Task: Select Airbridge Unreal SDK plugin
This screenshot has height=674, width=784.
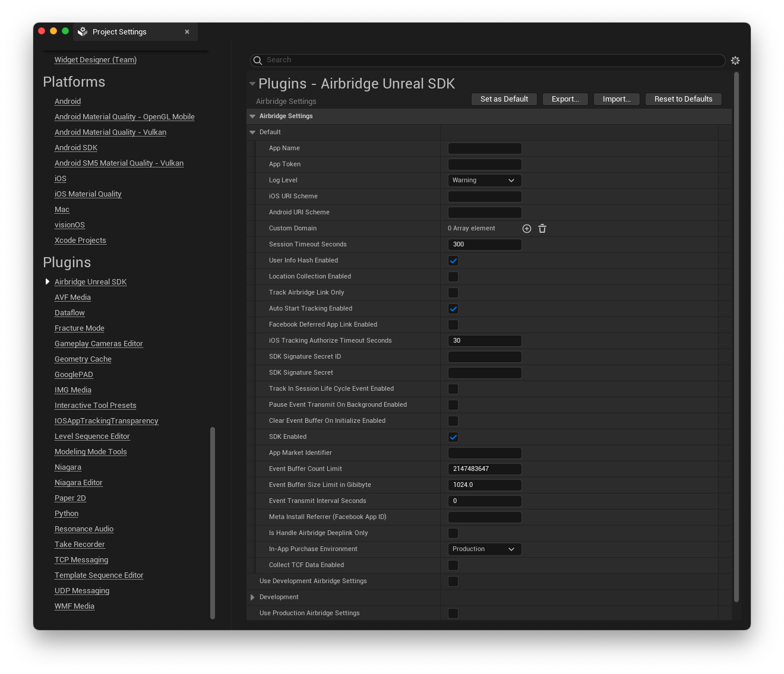Action: [90, 282]
